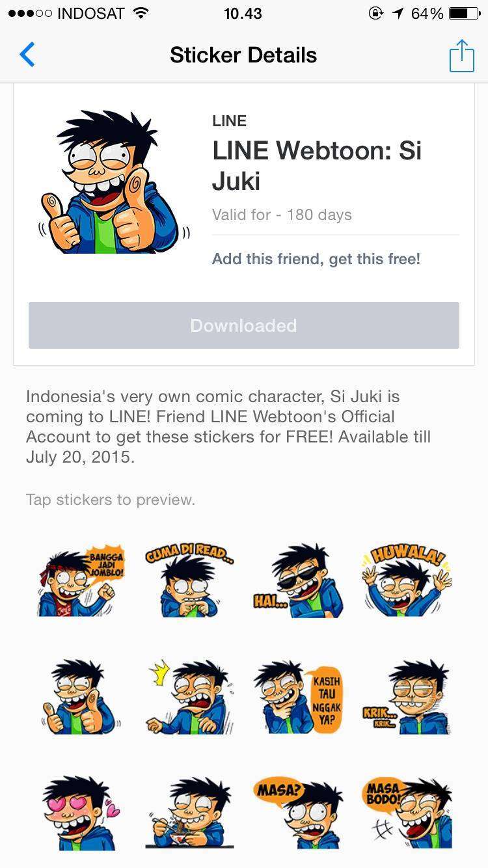The image size is (488, 868).
Task: Preview the 'Krik... Krik...' sticker
Action: 407,698
